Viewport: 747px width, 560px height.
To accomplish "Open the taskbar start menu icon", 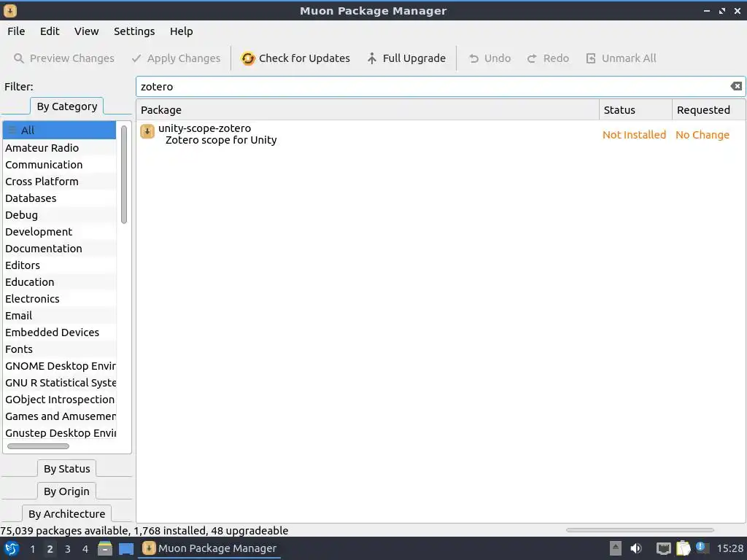I will pos(12,548).
